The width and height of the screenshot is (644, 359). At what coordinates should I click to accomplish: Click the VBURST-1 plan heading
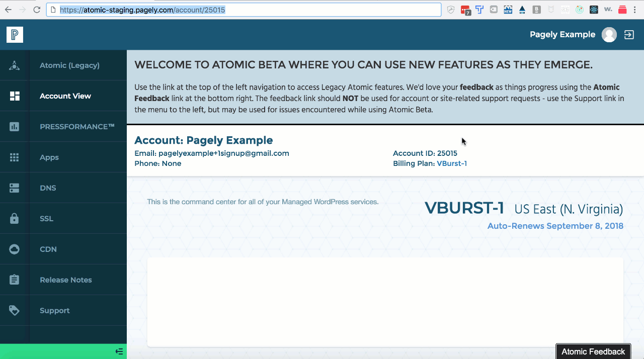coord(464,208)
